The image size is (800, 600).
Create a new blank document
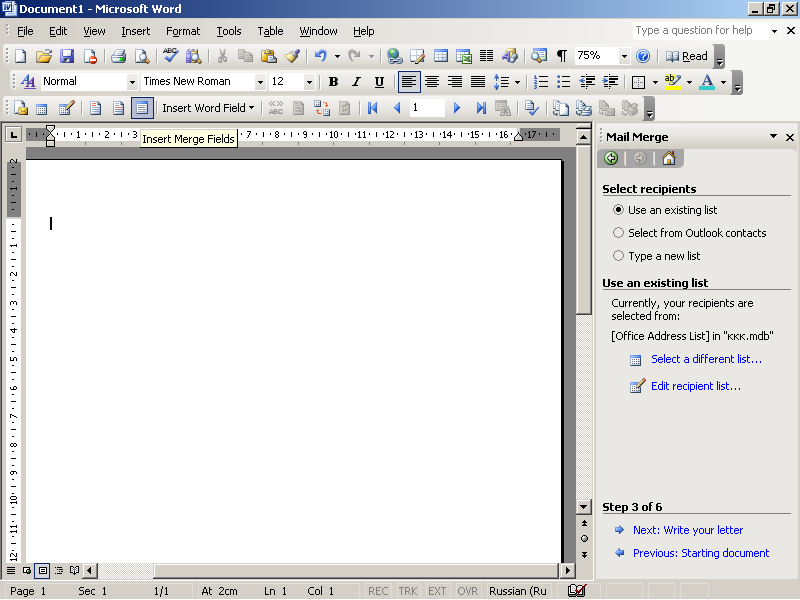point(21,56)
